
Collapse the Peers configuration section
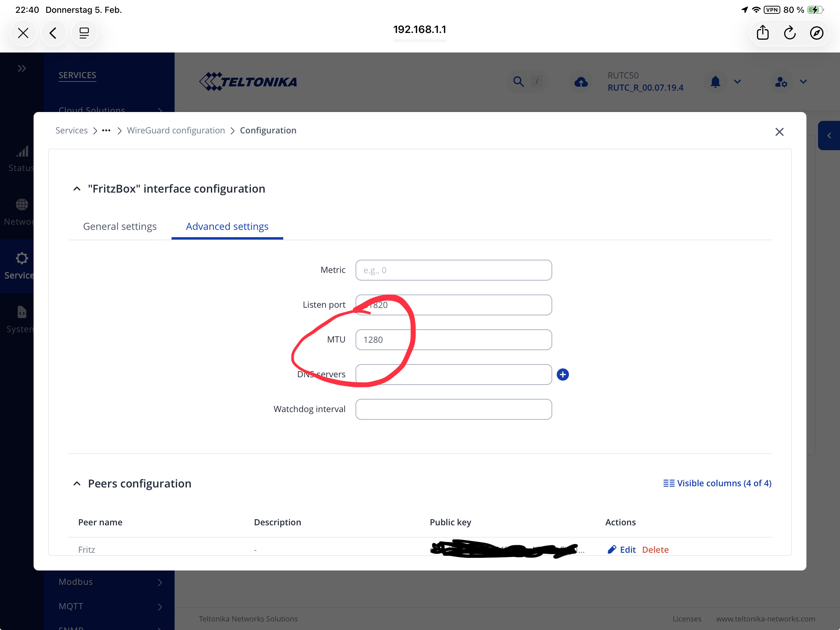point(77,483)
